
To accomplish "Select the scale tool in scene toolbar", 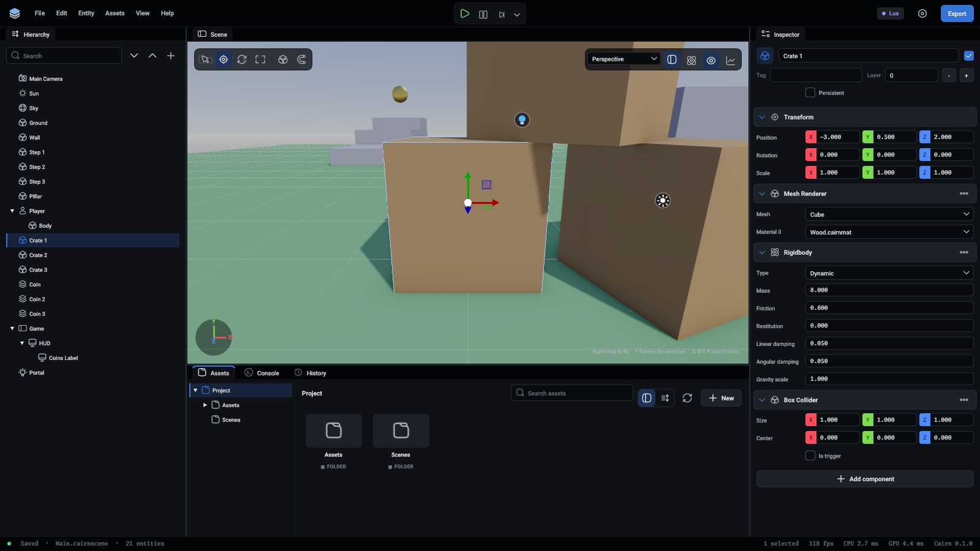I will 260,59.
